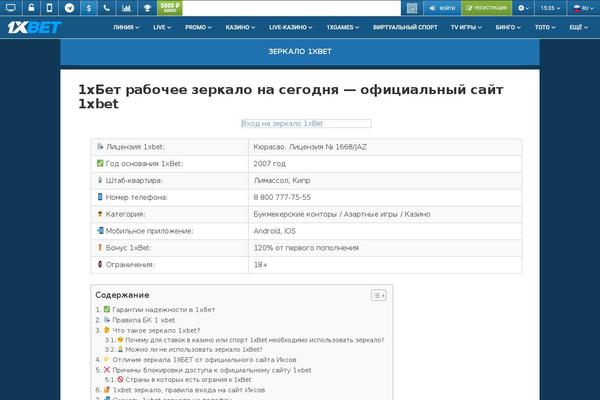Click the telephone callback icon
Screen dimensions: 600x400
[107, 8]
